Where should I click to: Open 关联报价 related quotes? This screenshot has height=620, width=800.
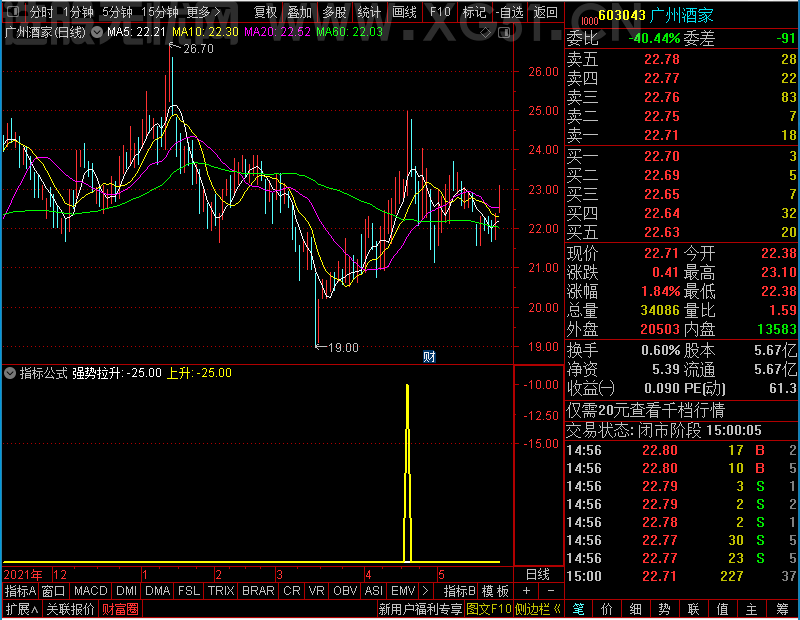[70, 609]
